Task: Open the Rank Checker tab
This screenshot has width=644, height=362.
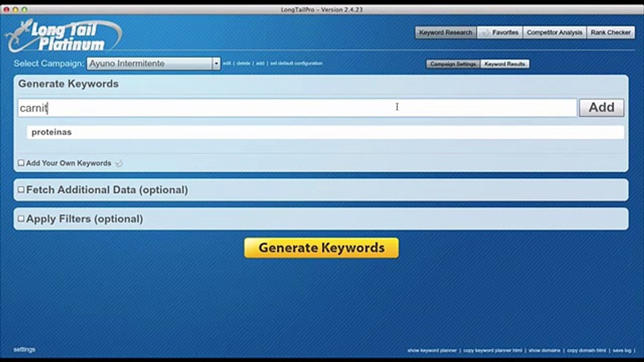Action: pos(610,33)
